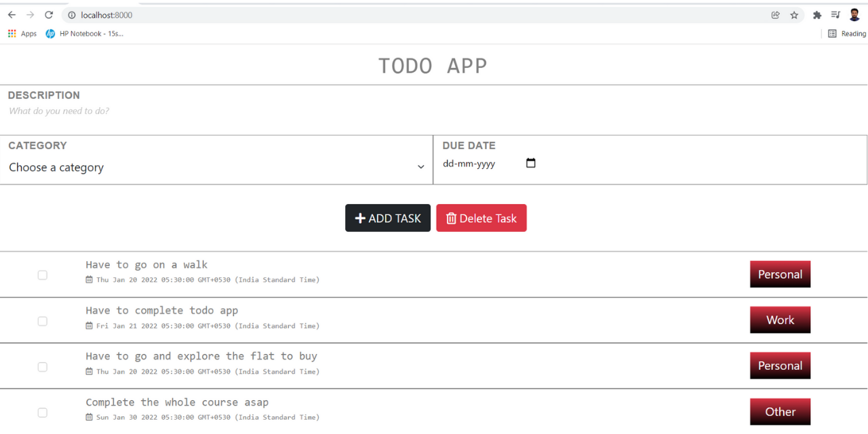Check the checkbox for the todo app task
Image resolution: width=868 pixels, height=434 pixels.
click(x=42, y=320)
